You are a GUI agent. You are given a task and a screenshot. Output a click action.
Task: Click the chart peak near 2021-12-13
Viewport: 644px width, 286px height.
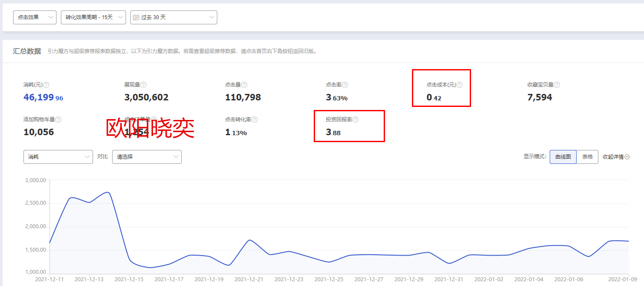coord(107,192)
